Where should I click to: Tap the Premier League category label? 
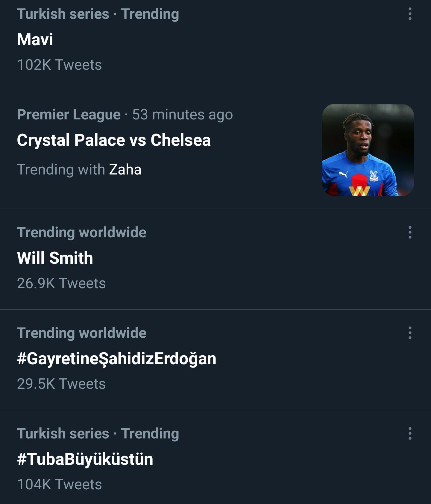[x=69, y=115]
